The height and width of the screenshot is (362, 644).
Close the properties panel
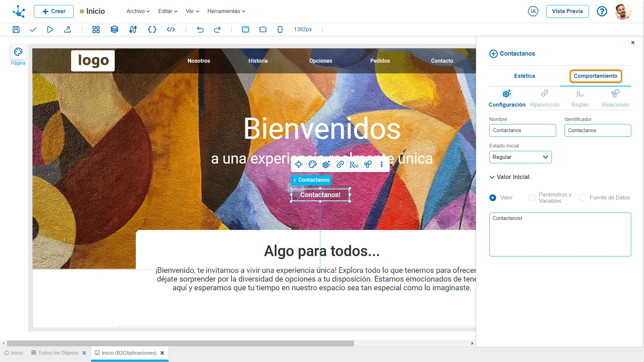633,43
